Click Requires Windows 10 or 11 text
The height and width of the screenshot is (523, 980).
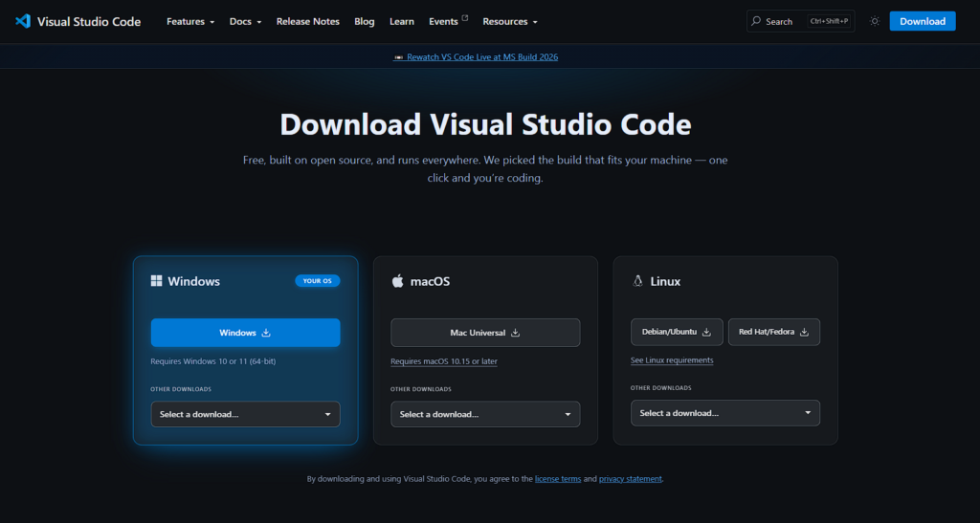tap(213, 360)
